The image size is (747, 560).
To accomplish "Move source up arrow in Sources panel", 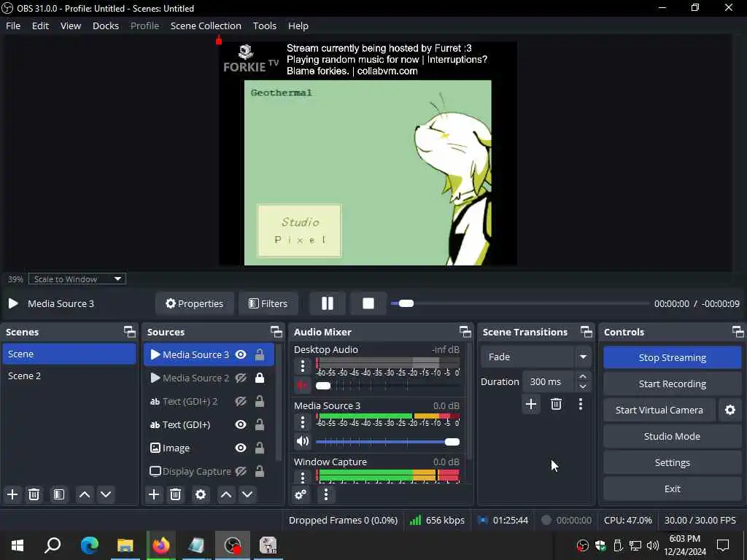I will [226, 494].
